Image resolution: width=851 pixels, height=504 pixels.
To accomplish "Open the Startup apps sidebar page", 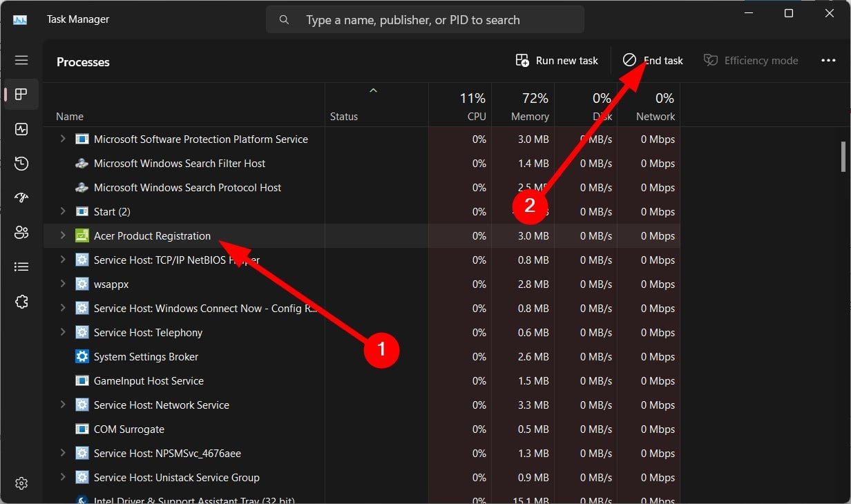I will [21, 198].
